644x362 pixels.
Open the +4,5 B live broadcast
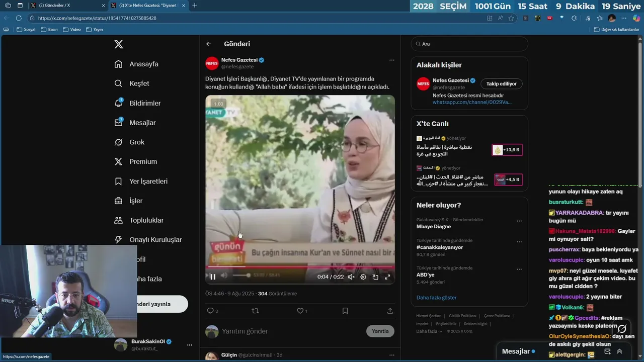(x=507, y=179)
